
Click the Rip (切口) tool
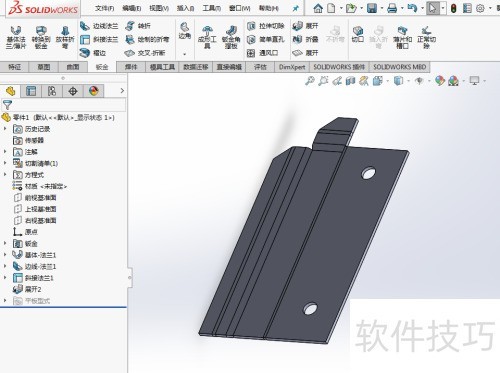(358, 35)
